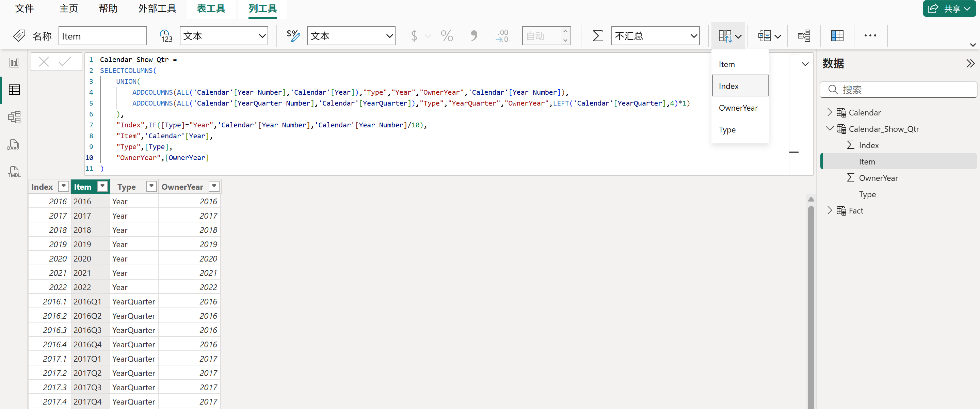Collapse the Calendar_Show_Qtr table

[830, 129]
